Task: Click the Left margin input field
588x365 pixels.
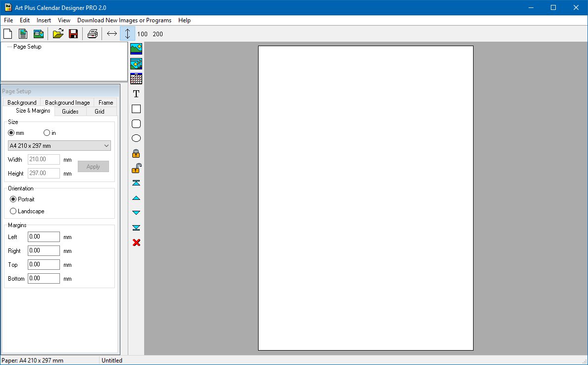Action: click(44, 237)
